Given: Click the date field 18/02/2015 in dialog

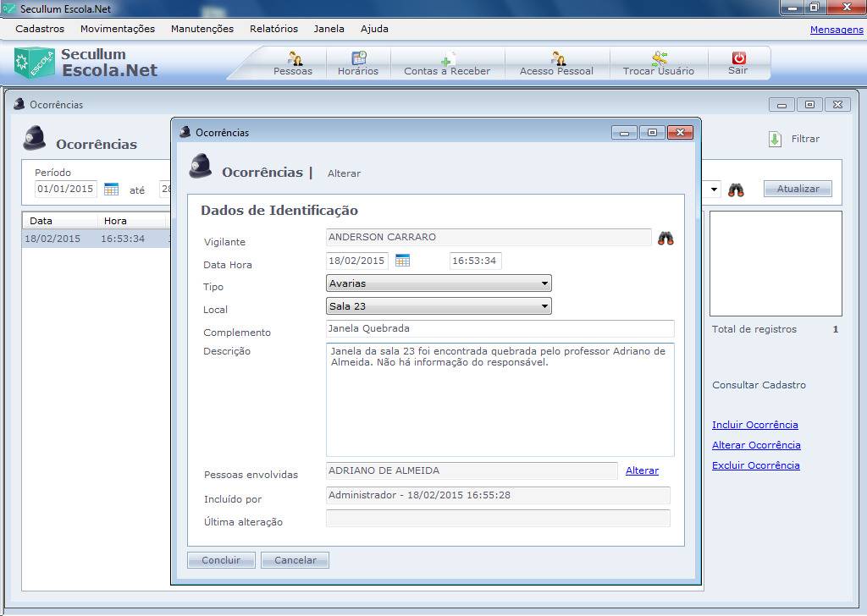Looking at the screenshot, I should click(x=357, y=261).
